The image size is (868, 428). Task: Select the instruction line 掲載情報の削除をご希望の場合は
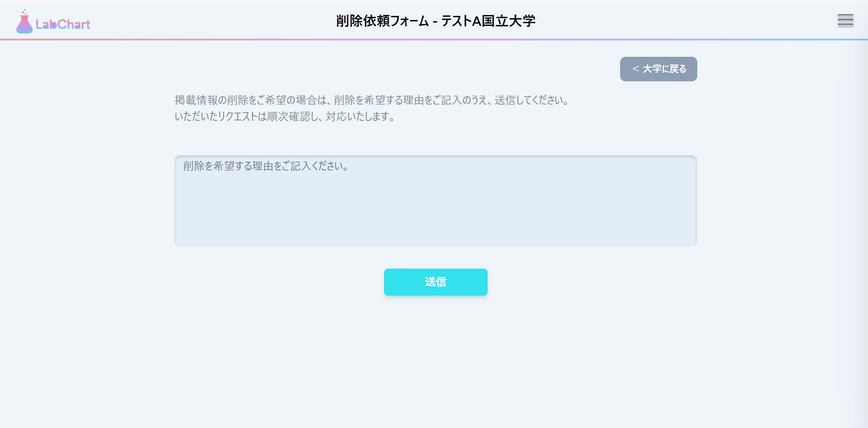coord(372,100)
